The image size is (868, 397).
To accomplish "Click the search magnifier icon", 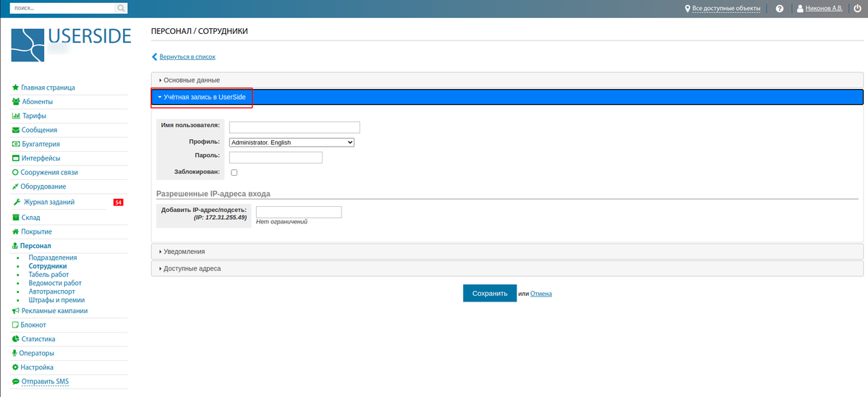I will pyautogui.click(x=121, y=9).
